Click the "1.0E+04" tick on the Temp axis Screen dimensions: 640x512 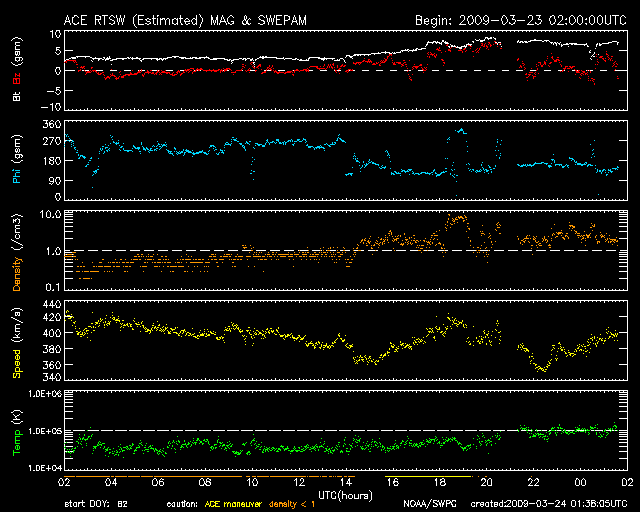[x=45, y=468]
